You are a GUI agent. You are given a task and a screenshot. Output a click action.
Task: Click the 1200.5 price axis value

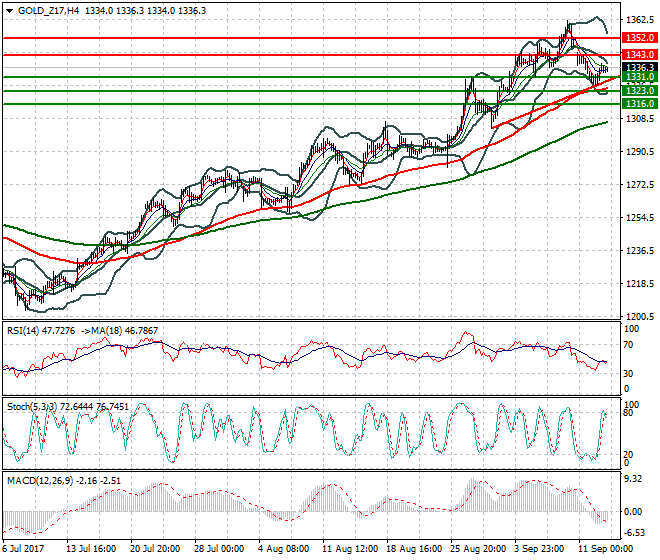640,316
